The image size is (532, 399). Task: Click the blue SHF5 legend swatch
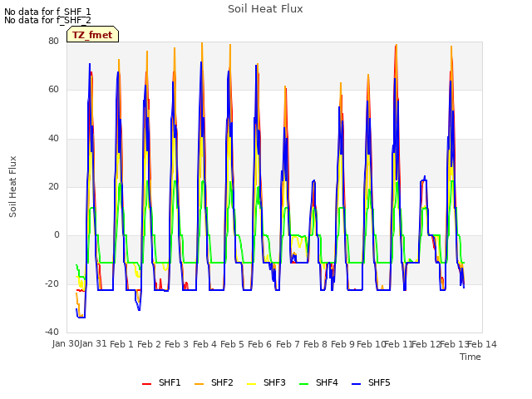pyautogui.click(x=356, y=383)
